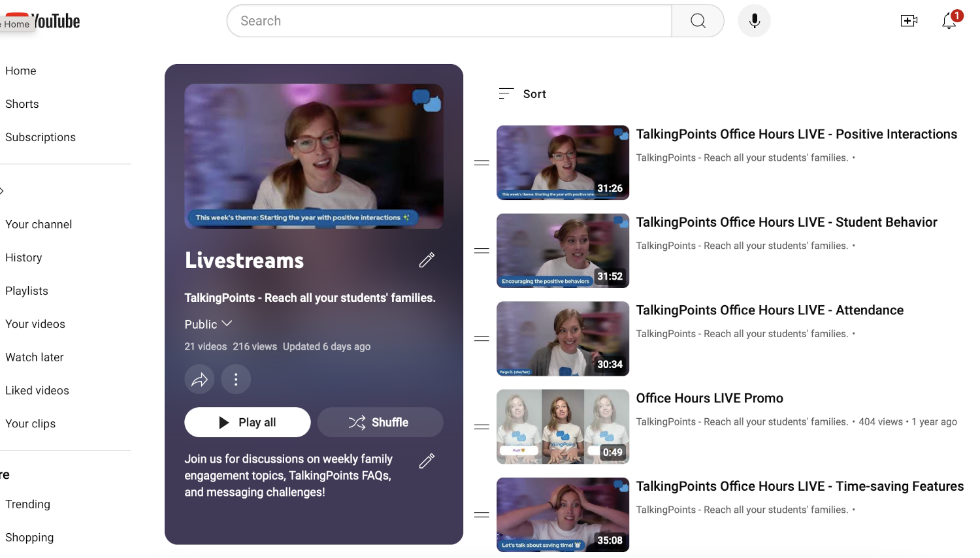Click channel name under Time-saving Features video
The width and height of the screenshot is (980, 558).
pos(742,510)
